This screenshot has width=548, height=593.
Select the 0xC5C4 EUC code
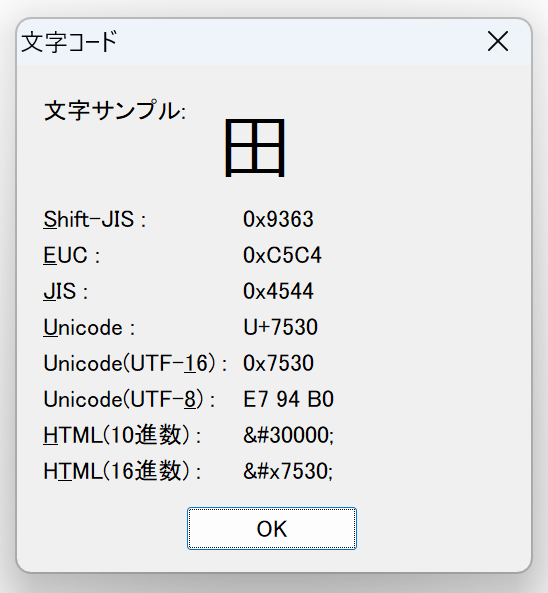click(282, 255)
